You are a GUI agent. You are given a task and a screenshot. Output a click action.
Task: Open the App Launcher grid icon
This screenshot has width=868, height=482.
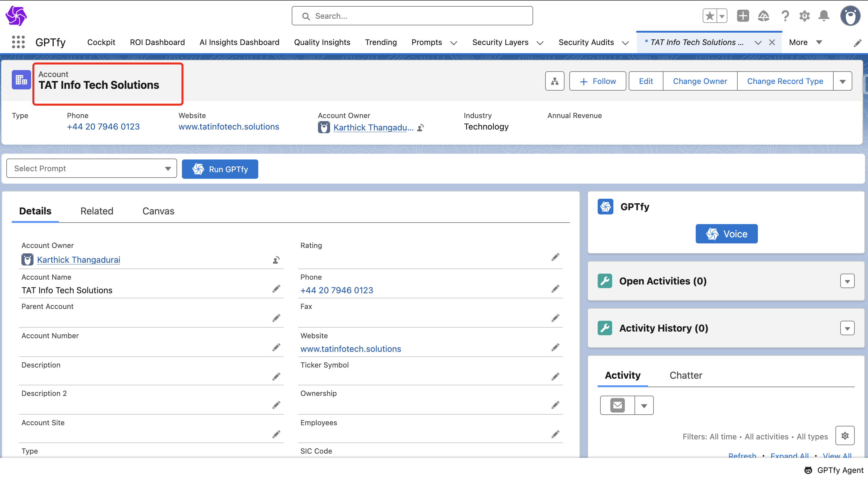pyautogui.click(x=18, y=42)
